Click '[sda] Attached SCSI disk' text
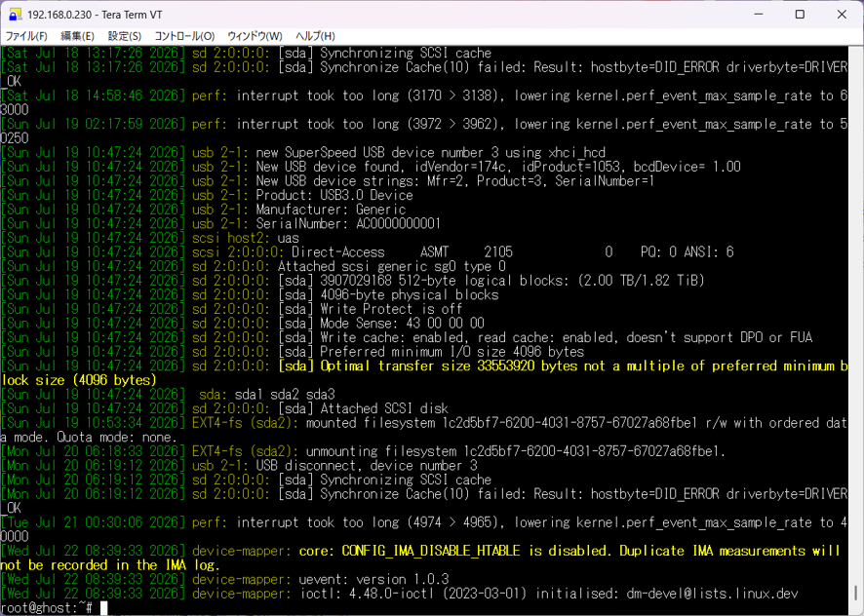This screenshot has width=864, height=616. click(x=363, y=409)
